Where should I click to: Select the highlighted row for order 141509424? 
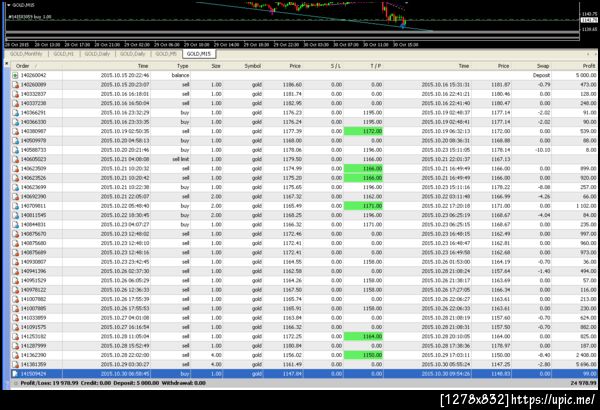304,374
